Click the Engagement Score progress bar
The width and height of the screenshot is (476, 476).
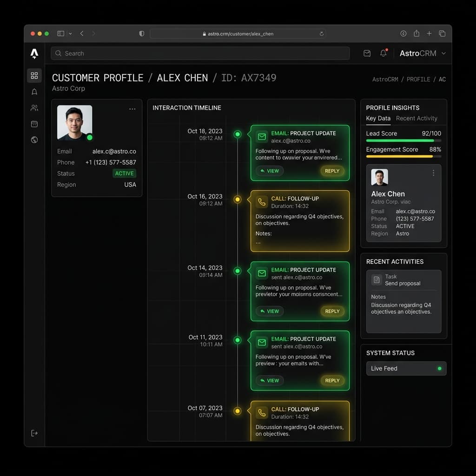click(403, 156)
